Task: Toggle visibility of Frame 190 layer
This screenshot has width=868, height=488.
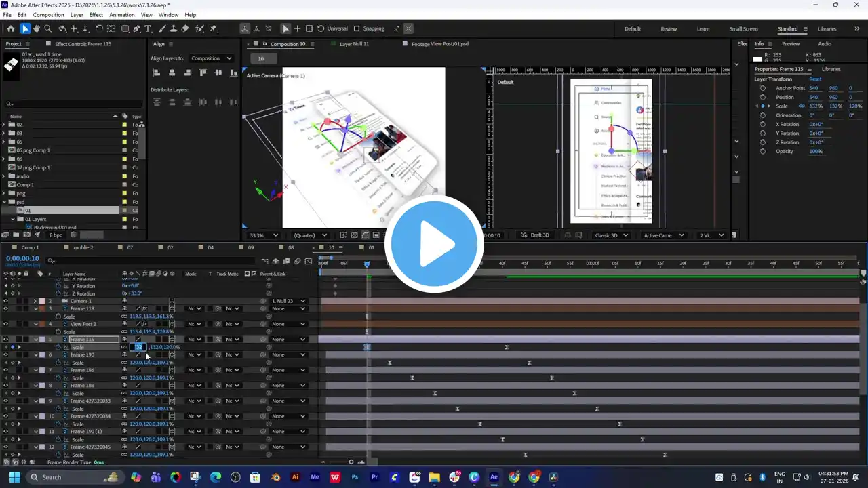Action: pos(6,354)
